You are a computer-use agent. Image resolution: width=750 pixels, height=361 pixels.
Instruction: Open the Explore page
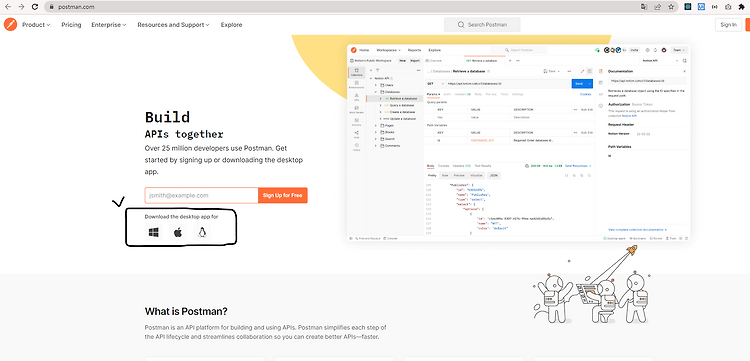point(232,25)
